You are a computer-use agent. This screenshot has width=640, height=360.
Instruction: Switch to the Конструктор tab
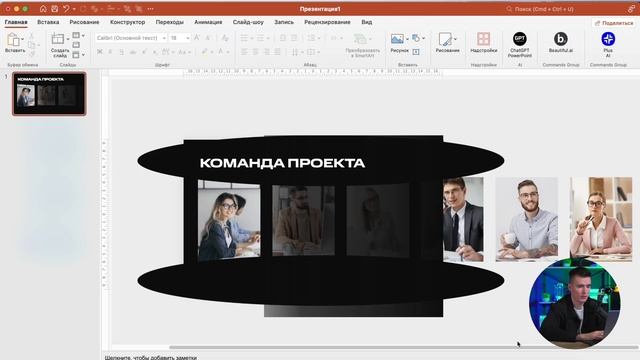(127, 22)
